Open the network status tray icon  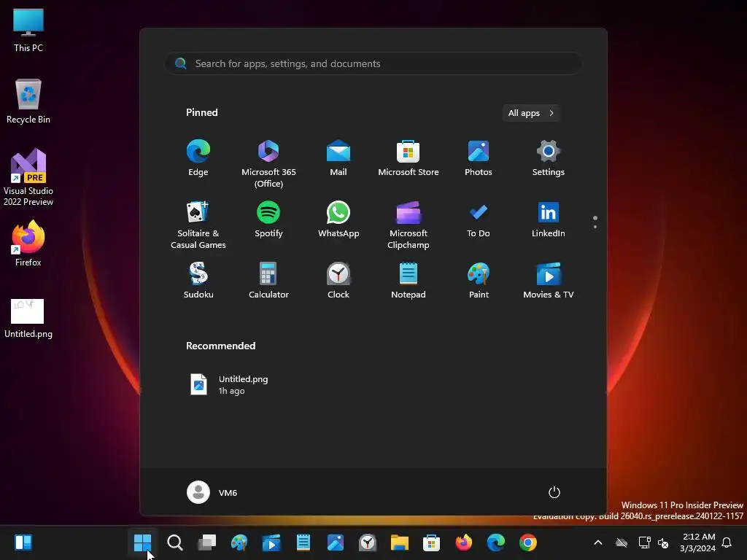pyautogui.click(x=644, y=542)
